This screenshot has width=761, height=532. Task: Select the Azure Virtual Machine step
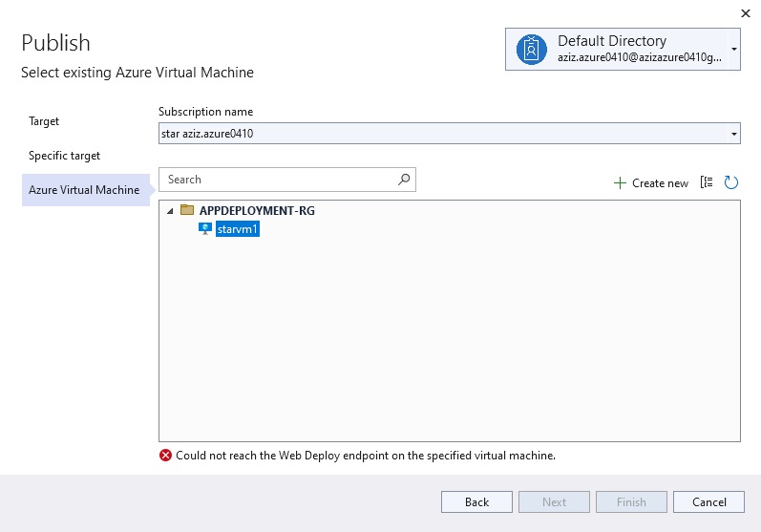(x=85, y=190)
